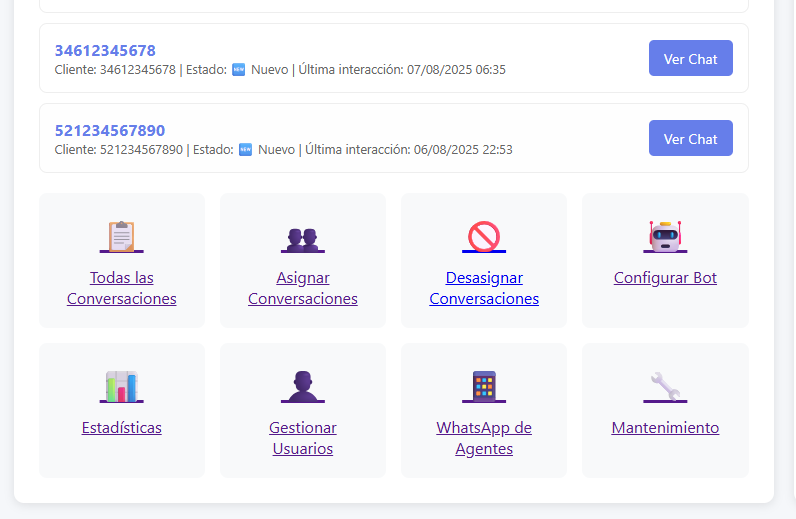Click the text 'Última interacción: 06/08/2025 22:53'

(409, 150)
